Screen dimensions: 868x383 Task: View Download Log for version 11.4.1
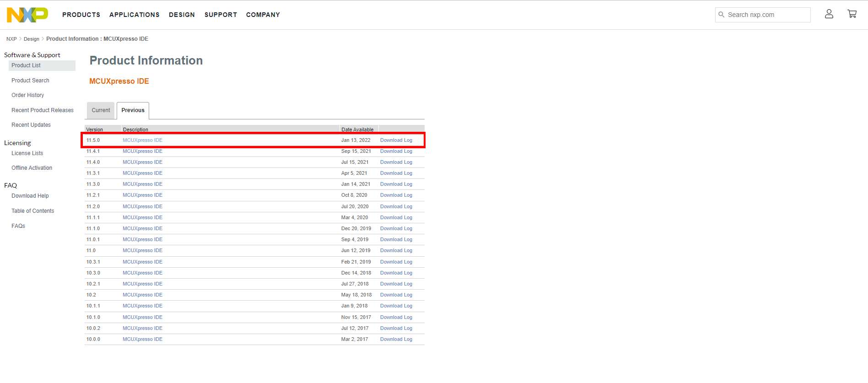(x=396, y=151)
